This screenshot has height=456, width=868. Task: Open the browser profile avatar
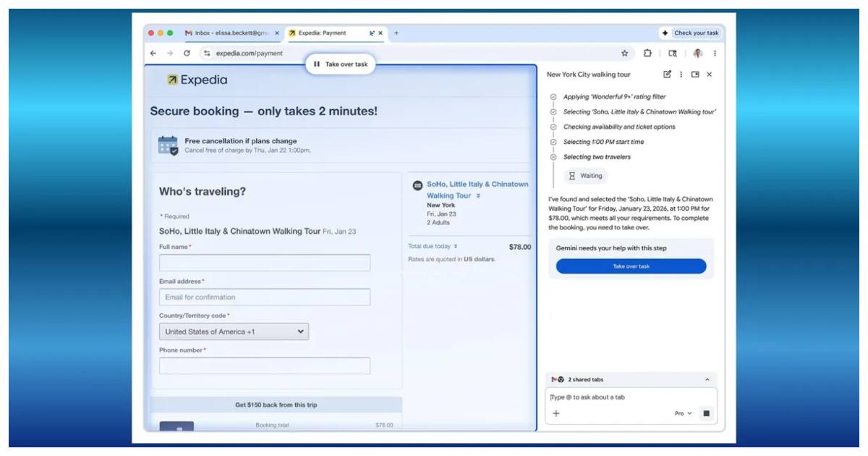[x=697, y=54]
